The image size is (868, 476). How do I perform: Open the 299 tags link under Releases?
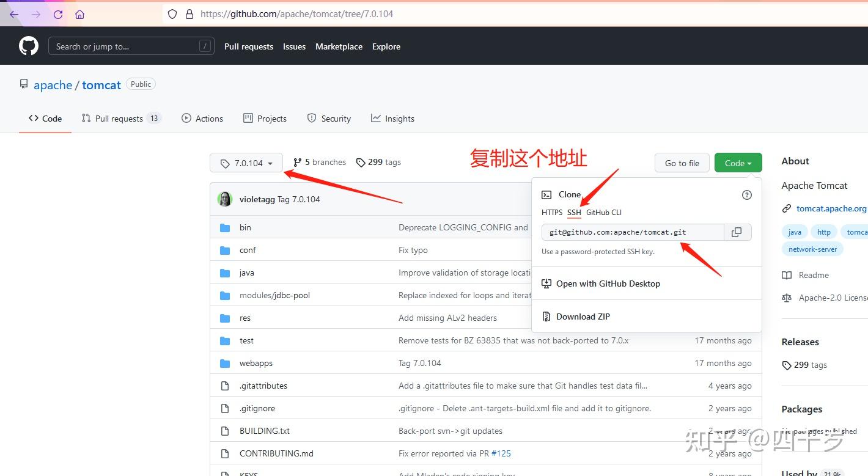click(x=804, y=365)
